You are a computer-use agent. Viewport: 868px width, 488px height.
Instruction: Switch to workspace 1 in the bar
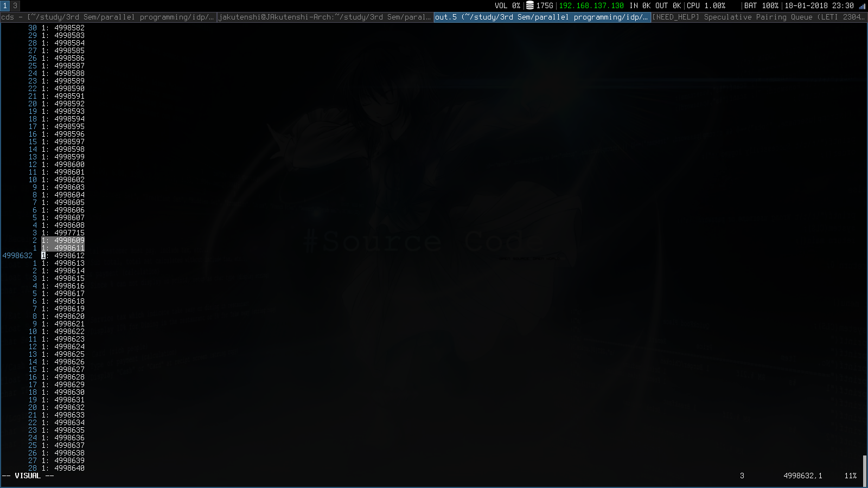[x=5, y=5]
